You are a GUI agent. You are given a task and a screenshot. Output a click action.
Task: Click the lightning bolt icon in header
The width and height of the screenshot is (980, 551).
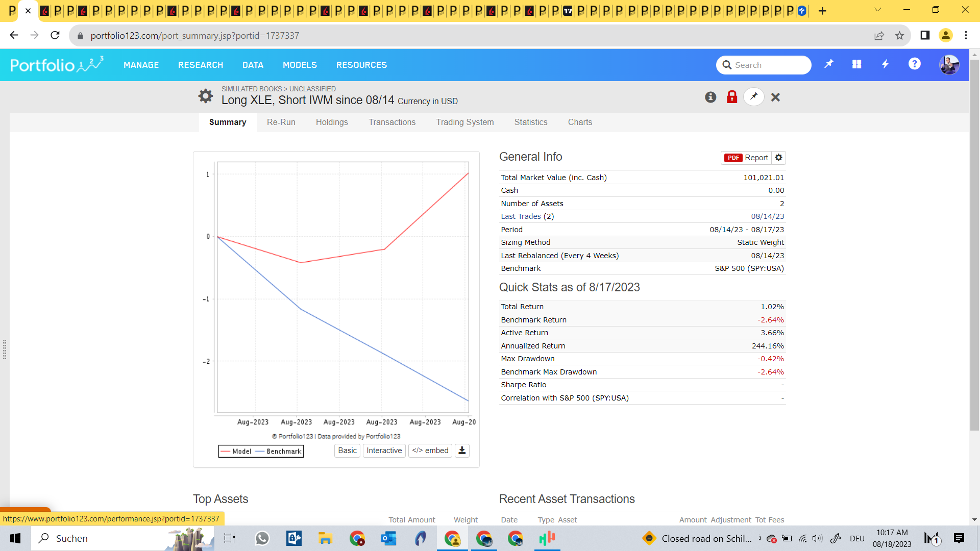[886, 64]
